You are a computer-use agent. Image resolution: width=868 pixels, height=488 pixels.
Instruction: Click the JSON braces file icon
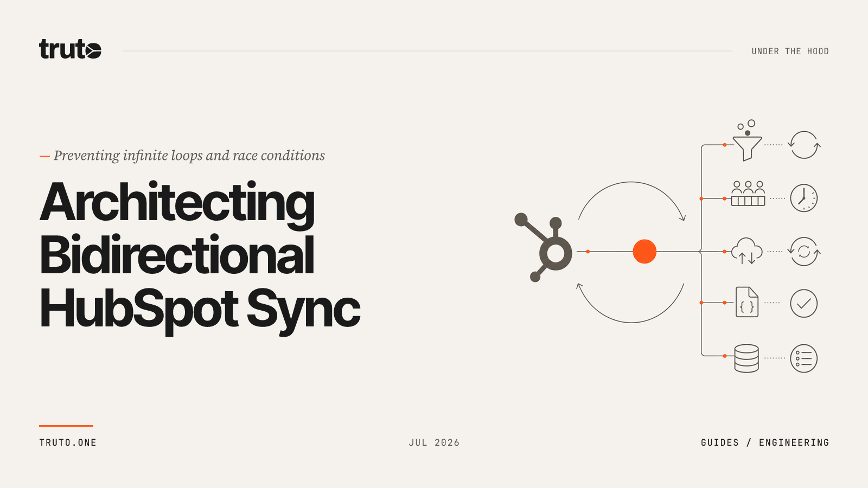pyautogui.click(x=747, y=302)
